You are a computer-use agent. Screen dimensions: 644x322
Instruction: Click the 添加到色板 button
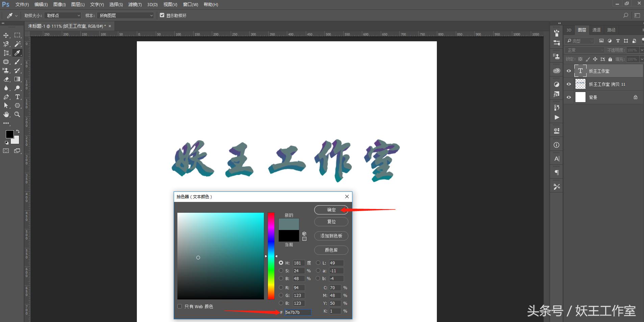tap(331, 236)
